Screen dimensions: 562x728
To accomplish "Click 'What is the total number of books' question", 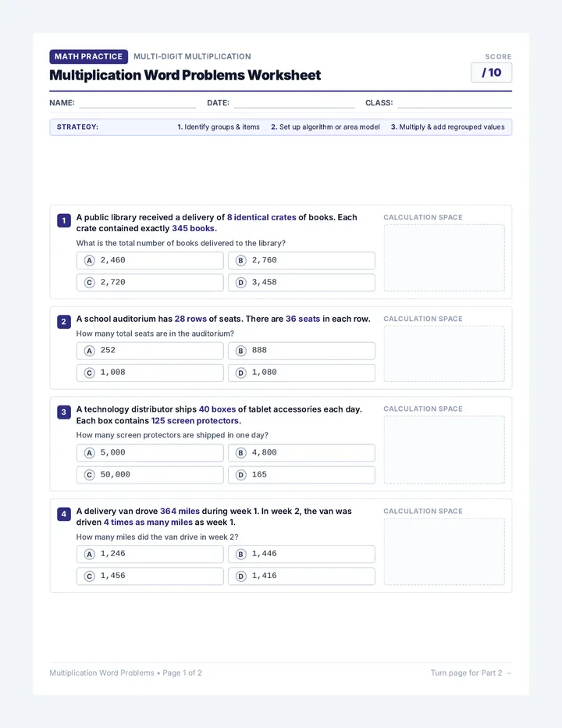I will pyautogui.click(x=181, y=243).
